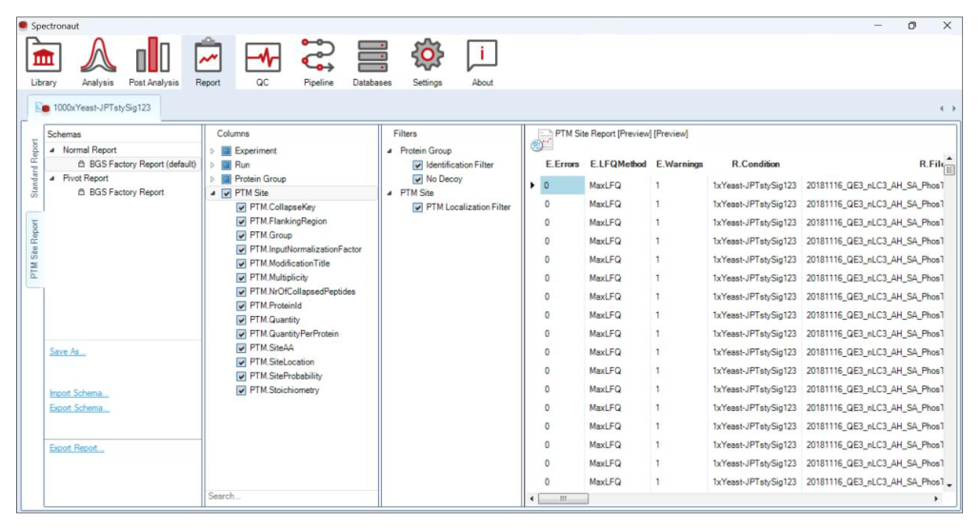Sort by R.Condition column header

tap(755, 165)
